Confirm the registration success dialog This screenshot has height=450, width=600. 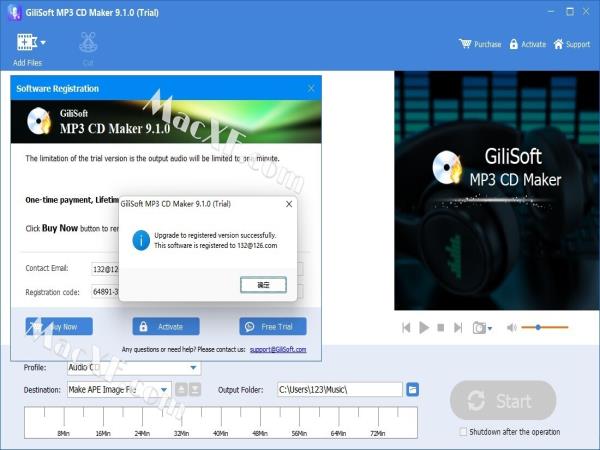[263, 285]
